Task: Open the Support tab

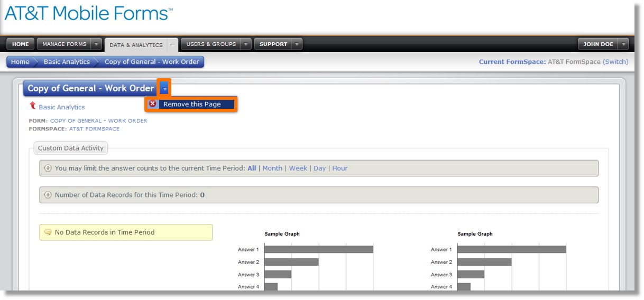Action: pos(273,44)
